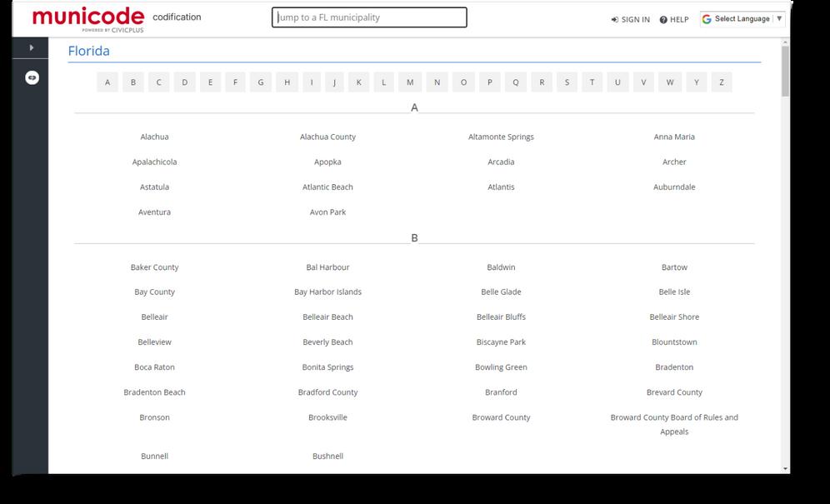Select Broward County

(501, 417)
